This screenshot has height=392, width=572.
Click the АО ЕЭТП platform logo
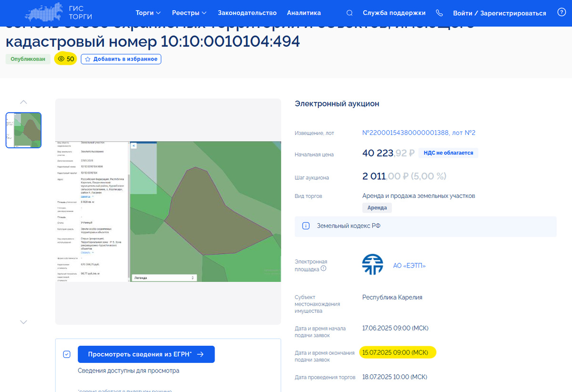point(373,265)
